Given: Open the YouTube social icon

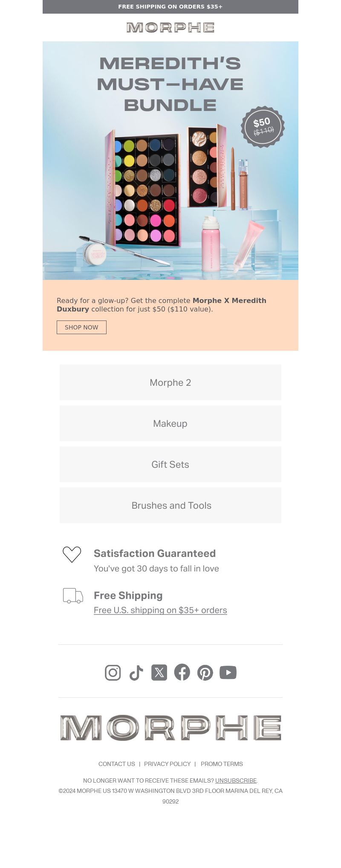Looking at the screenshot, I should pyautogui.click(x=228, y=673).
